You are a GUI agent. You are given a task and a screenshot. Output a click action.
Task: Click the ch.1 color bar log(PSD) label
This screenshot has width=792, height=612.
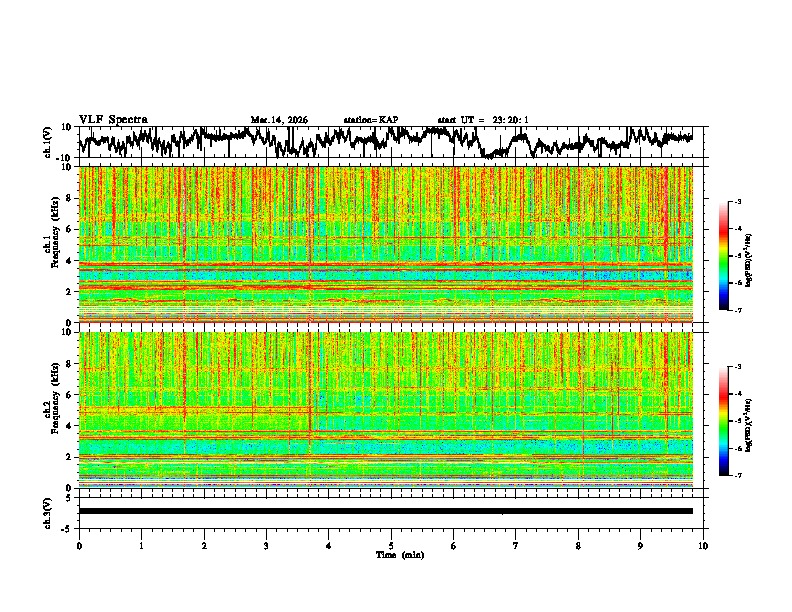tap(749, 260)
